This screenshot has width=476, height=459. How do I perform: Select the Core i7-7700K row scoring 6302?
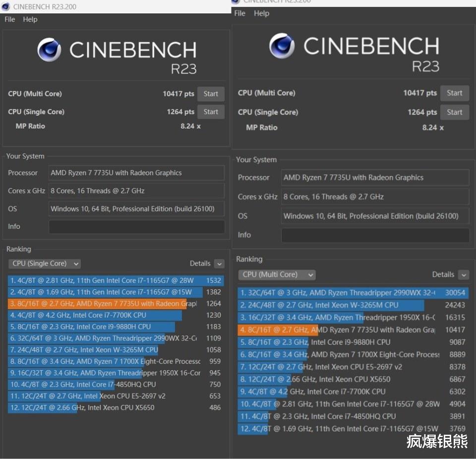click(x=353, y=392)
